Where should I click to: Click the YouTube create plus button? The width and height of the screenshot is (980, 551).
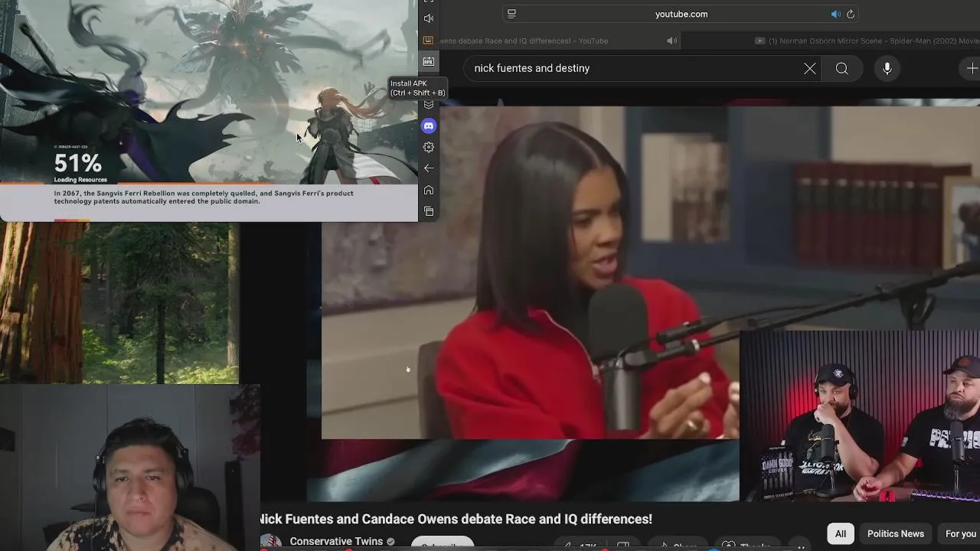click(972, 69)
